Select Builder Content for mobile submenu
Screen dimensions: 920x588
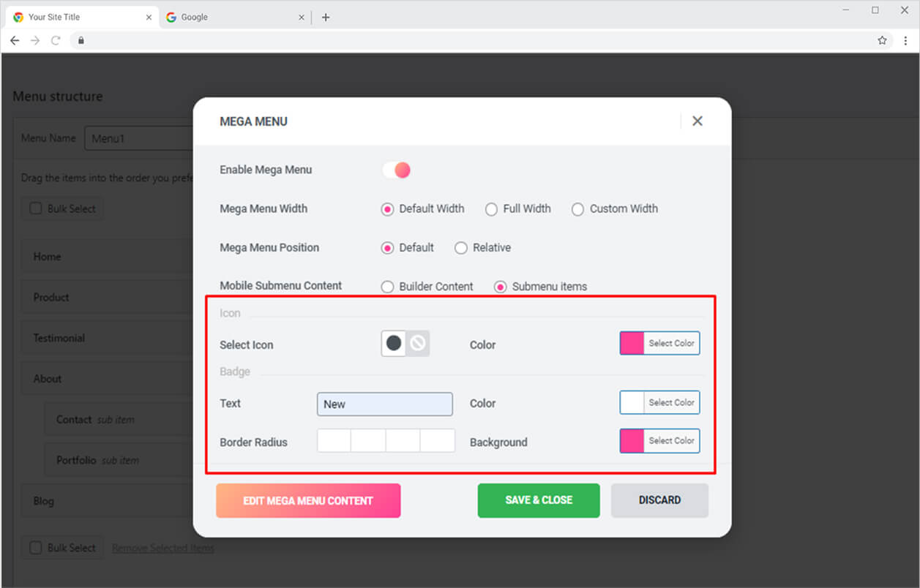pyautogui.click(x=388, y=287)
